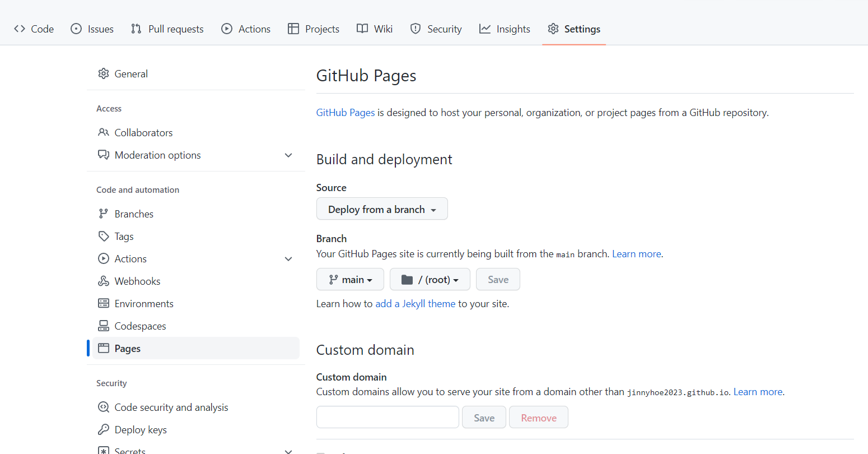Click the Collaborators people icon

coord(104,132)
